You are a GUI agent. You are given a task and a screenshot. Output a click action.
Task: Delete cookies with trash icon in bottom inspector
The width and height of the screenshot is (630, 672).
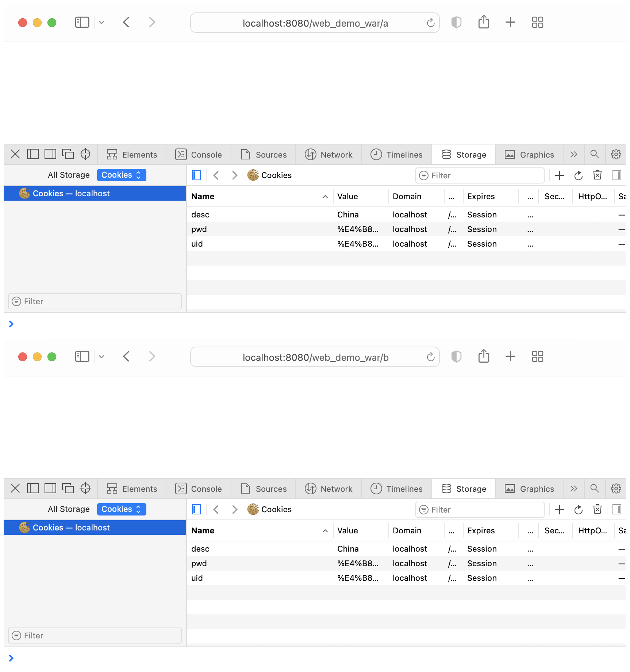coord(597,510)
